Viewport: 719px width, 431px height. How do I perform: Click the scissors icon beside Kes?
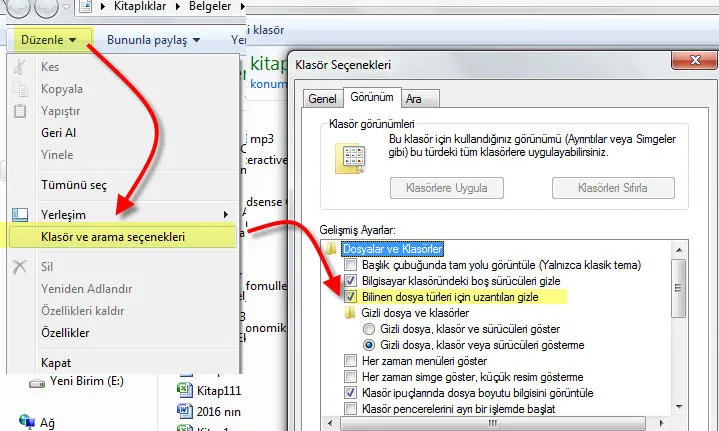(19, 67)
